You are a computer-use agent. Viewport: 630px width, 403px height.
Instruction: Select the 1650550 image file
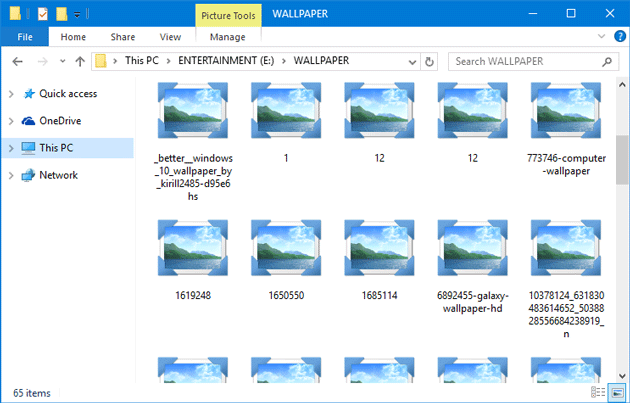point(286,260)
